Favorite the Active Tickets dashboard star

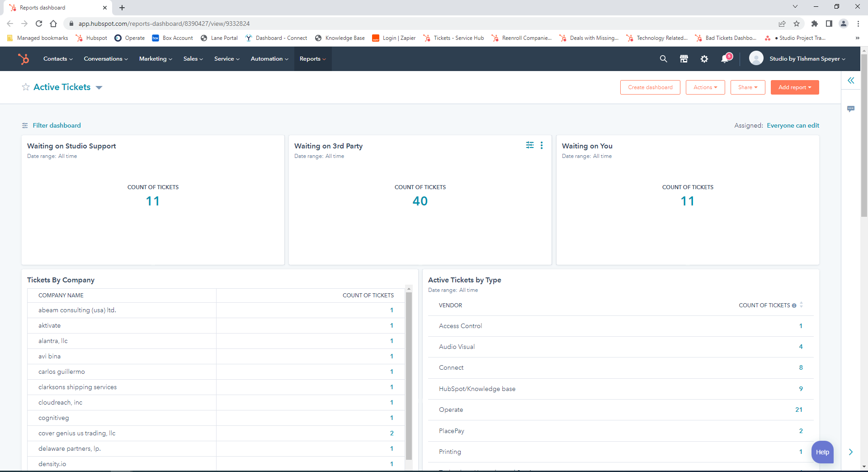tap(26, 87)
